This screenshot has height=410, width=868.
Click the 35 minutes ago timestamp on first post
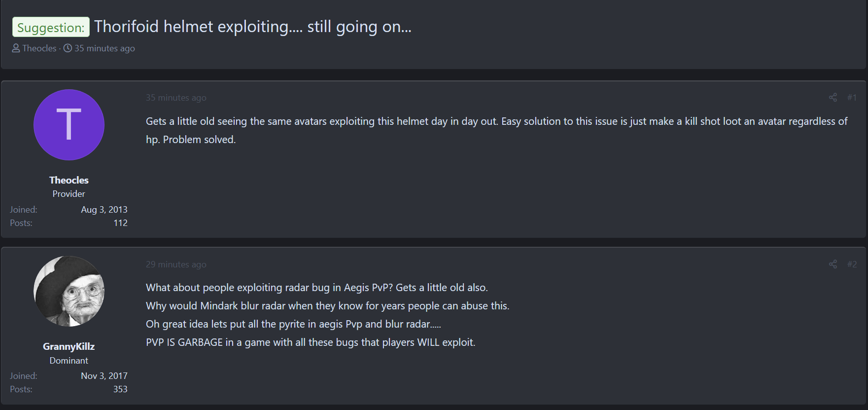pos(176,98)
